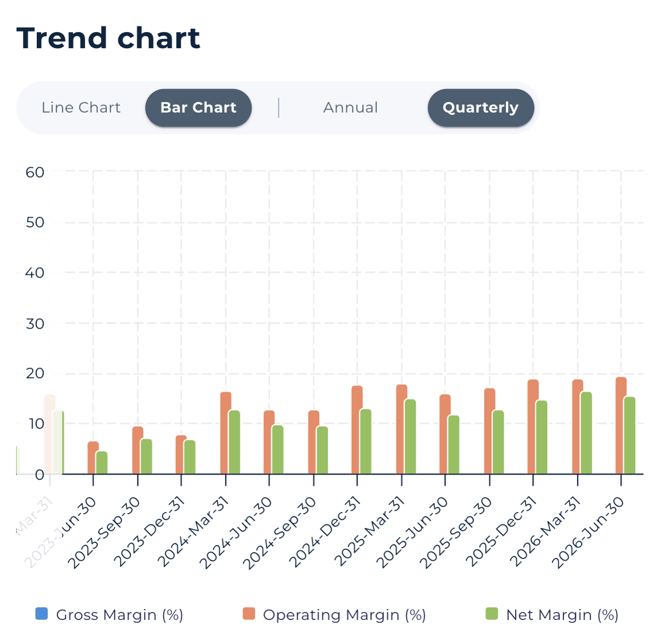The image size is (672, 636).
Task: Click the 2026-Jun-30 net margin bar
Action: (x=629, y=435)
